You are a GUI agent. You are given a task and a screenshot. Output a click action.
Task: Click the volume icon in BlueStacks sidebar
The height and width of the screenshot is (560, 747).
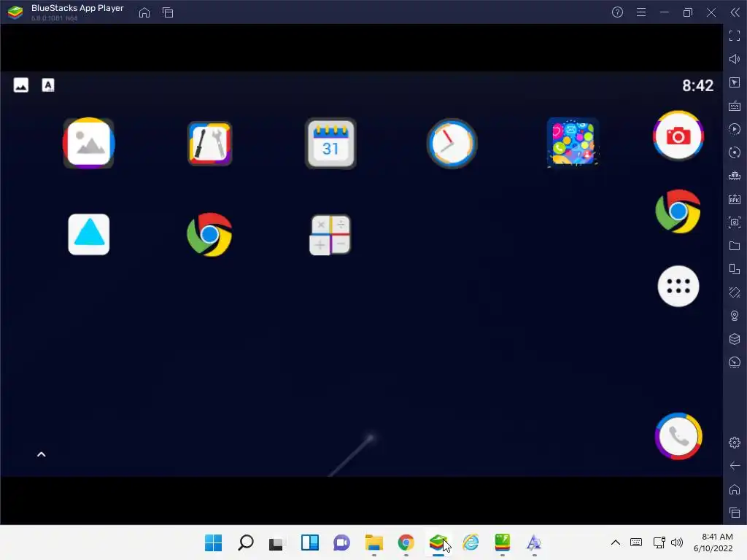point(735,59)
